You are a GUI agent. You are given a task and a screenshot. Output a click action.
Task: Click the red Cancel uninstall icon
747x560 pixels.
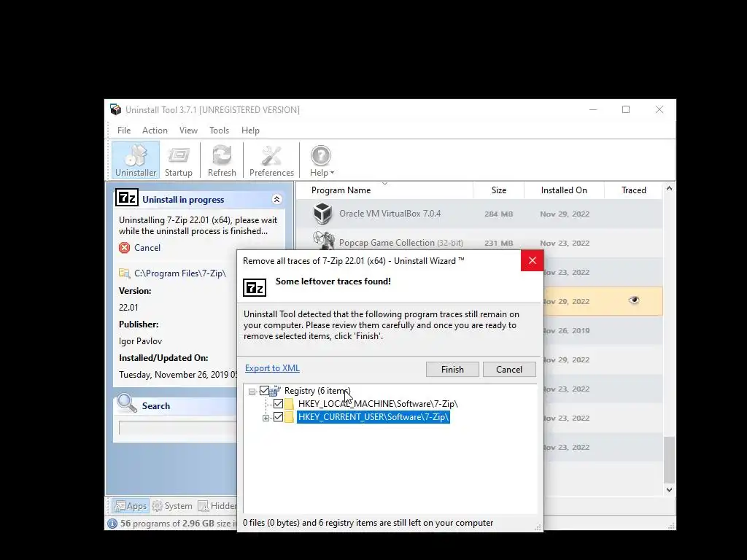coord(124,248)
